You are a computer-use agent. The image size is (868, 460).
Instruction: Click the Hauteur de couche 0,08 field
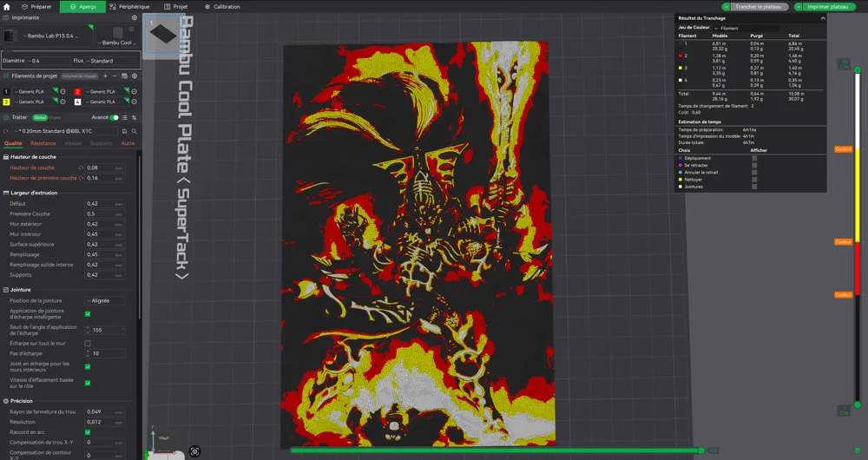[x=105, y=168]
